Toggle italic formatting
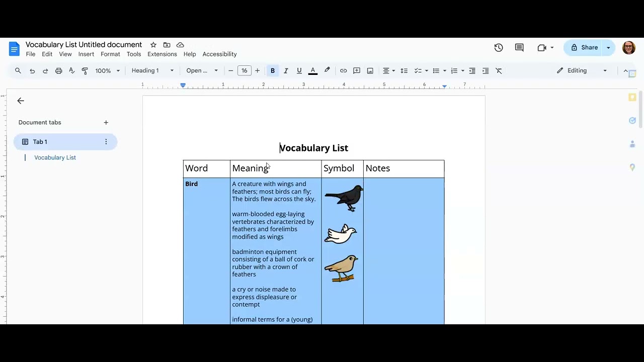644x362 pixels. (286, 71)
